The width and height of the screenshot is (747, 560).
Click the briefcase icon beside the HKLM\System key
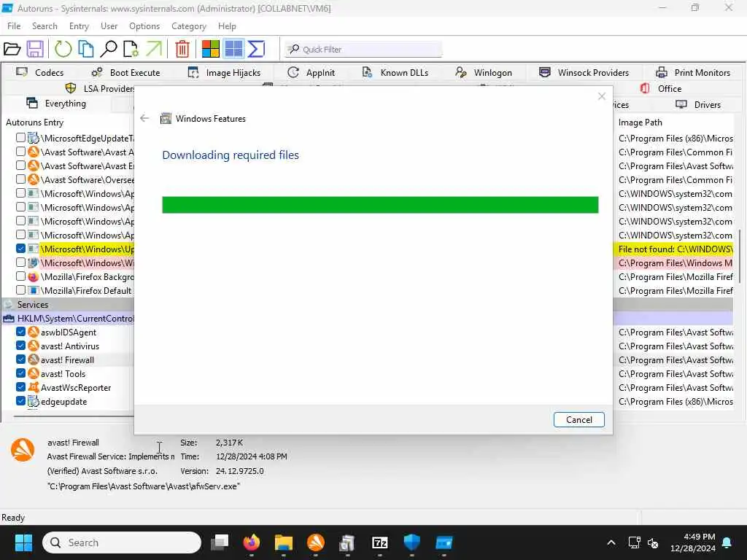[x=9, y=319]
